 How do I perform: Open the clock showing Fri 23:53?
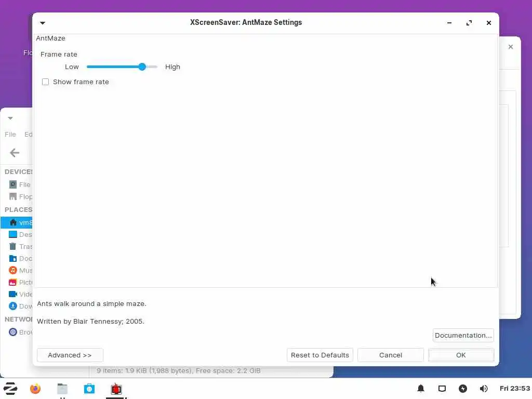click(514, 389)
